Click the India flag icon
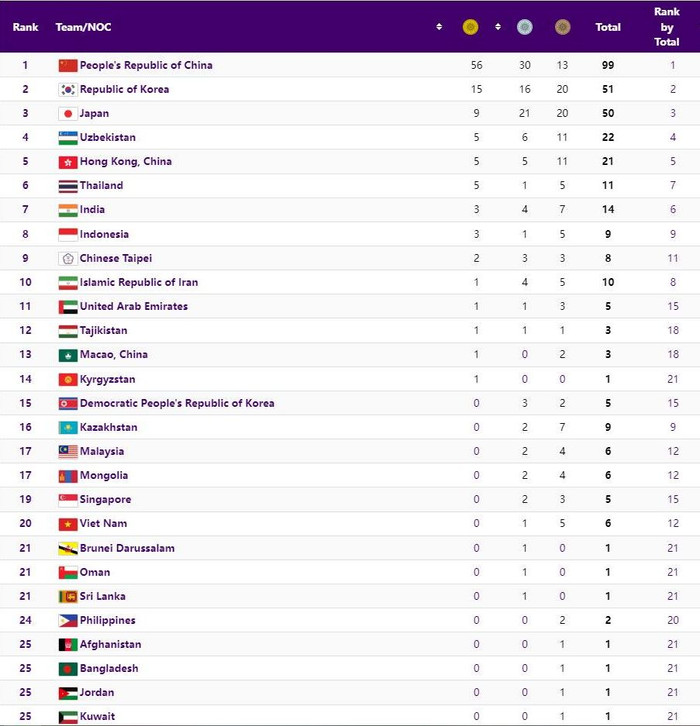Viewport: 700px width, 726px height. 68,210
